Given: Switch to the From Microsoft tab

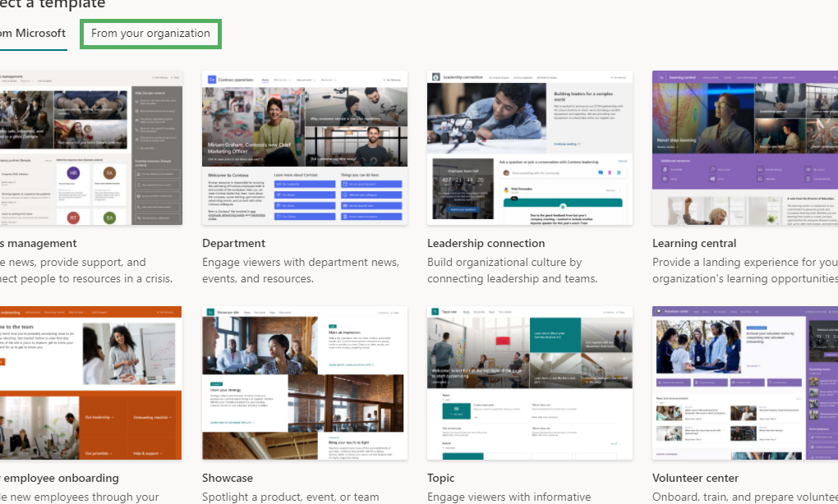Looking at the screenshot, I should [x=33, y=34].
